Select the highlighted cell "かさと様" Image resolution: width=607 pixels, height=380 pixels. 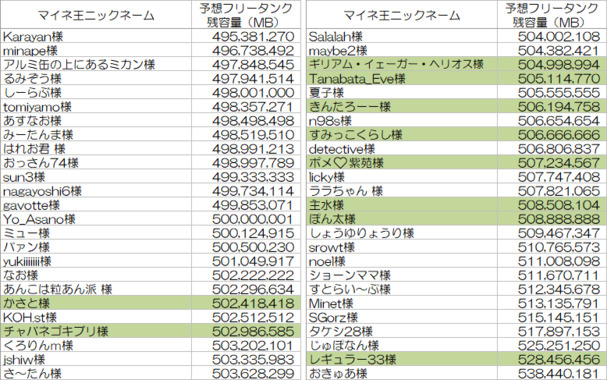point(96,303)
